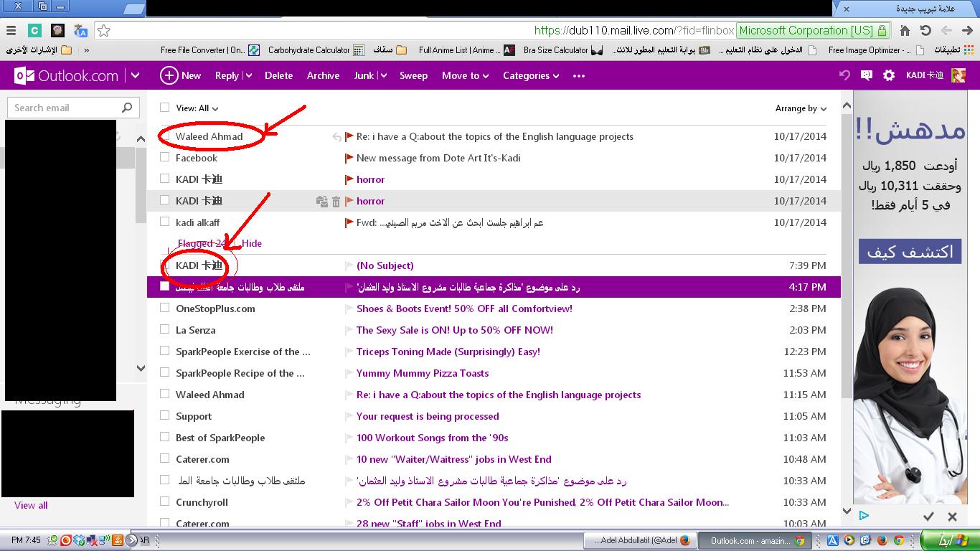980x551 pixels.
Task: Click the browser address bar URL
Action: tap(634, 31)
